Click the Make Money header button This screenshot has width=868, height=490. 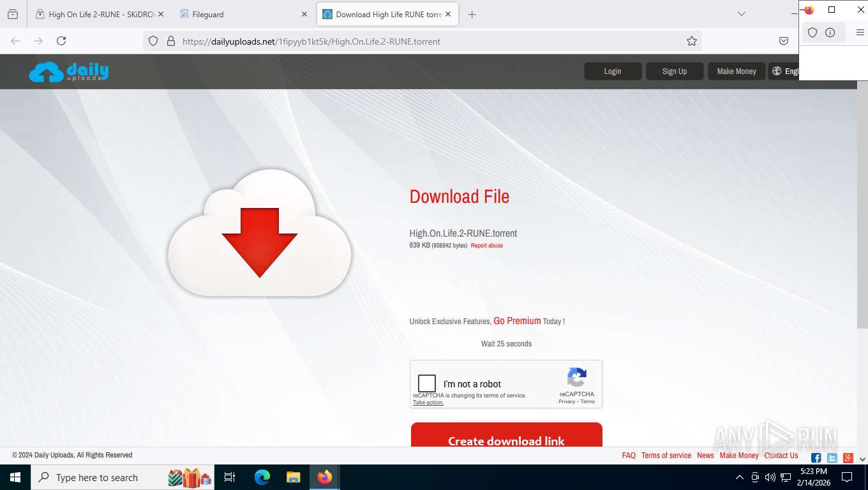737,71
